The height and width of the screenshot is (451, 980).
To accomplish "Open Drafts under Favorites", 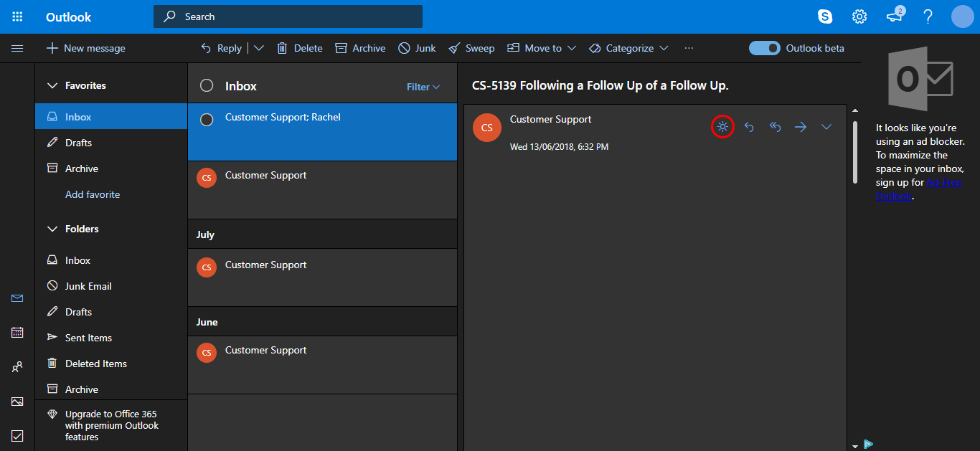I will click(x=111, y=143).
